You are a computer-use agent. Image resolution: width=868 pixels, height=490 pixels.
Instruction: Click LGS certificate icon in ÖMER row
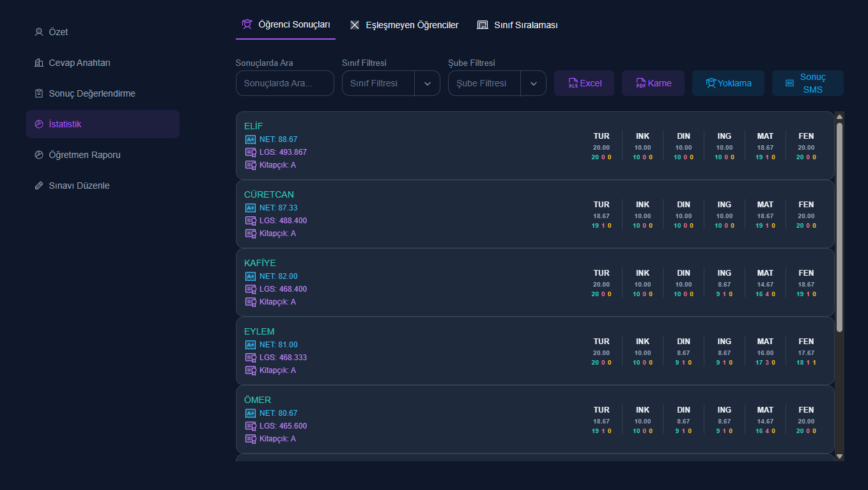click(251, 426)
